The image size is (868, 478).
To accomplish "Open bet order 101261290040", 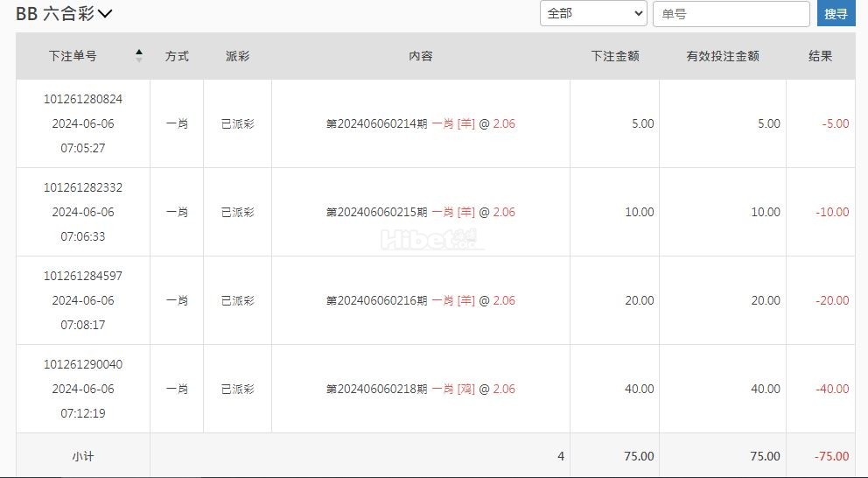I will pyautogui.click(x=83, y=364).
